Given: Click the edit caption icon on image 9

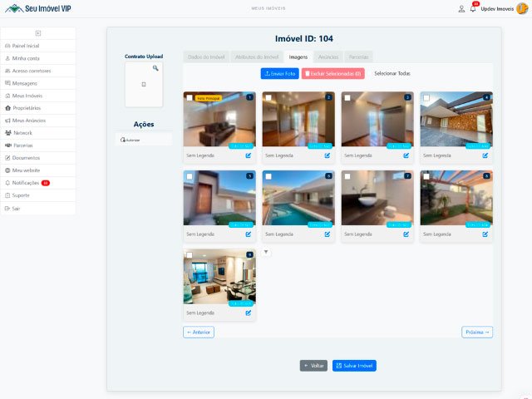Looking at the screenshot, I should (248, 313).
